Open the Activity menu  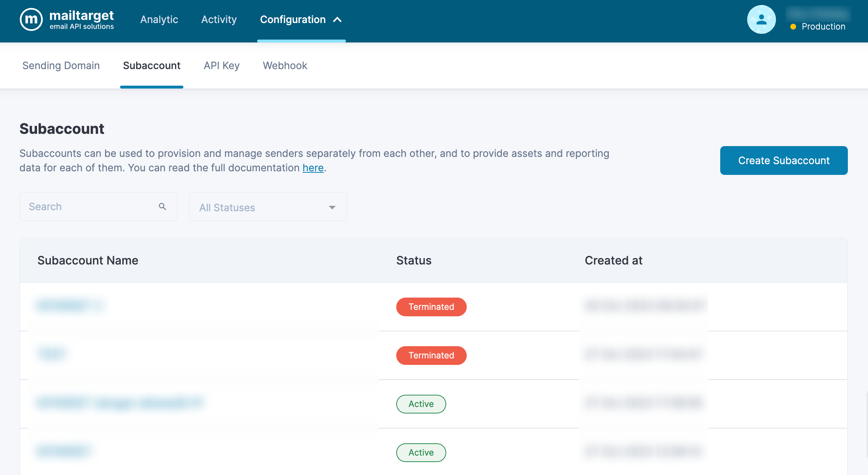pos(219,19)
